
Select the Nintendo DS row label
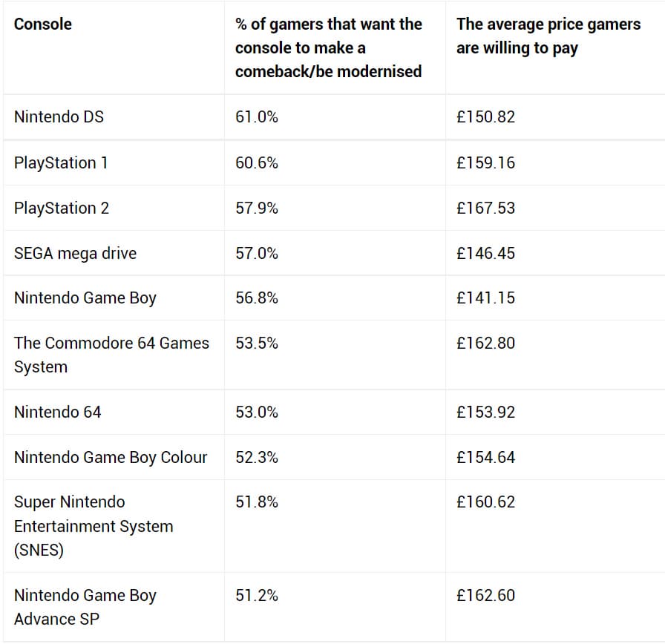pos(59,117)
